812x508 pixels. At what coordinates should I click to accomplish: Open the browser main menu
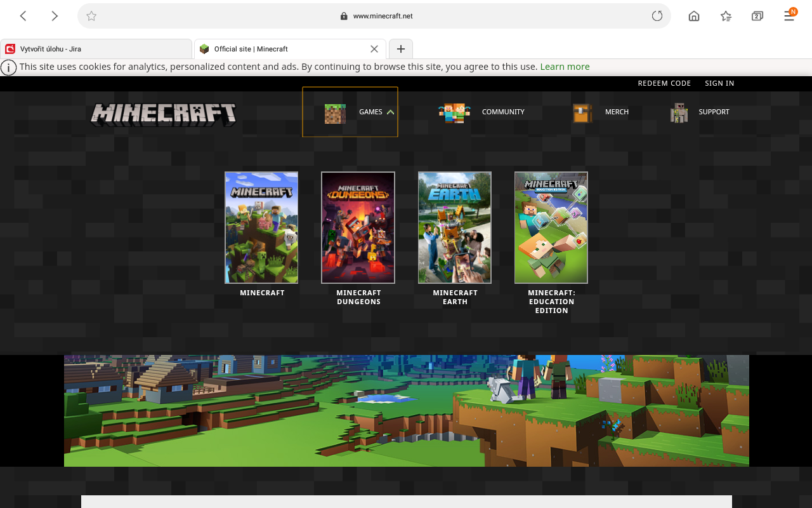click(x=789, y=16)
